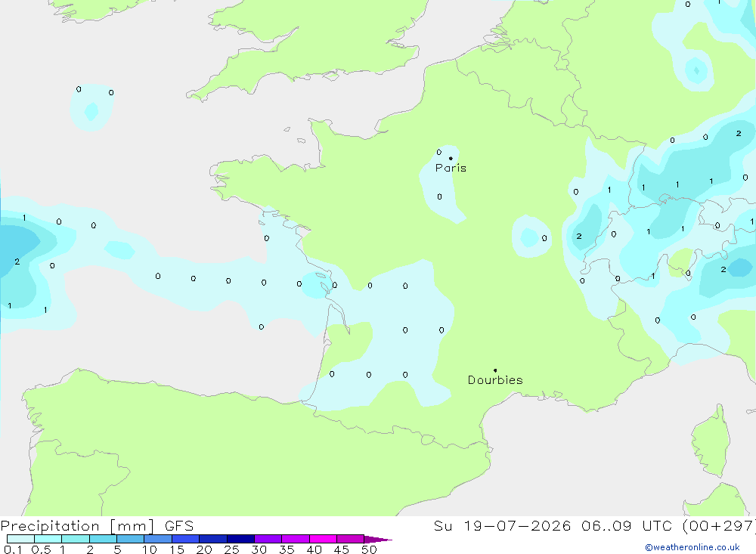Click the Dourbies location dot marker
Screen dimensions: 756x554
[x=495, y=370]
